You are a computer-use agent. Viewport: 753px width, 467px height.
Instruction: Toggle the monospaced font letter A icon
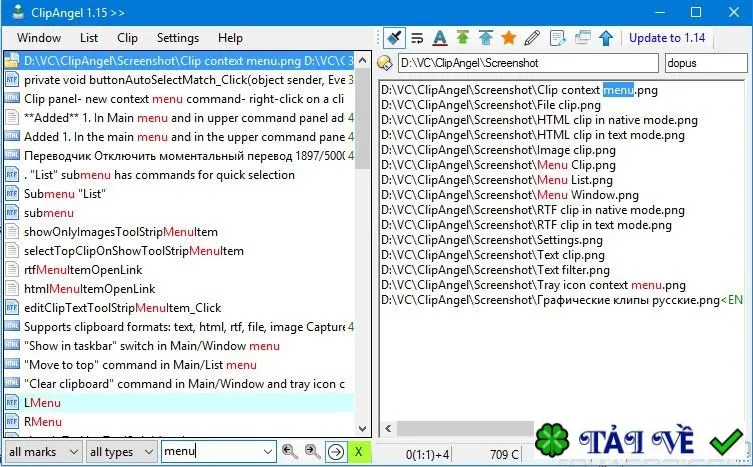coord(440,37)
